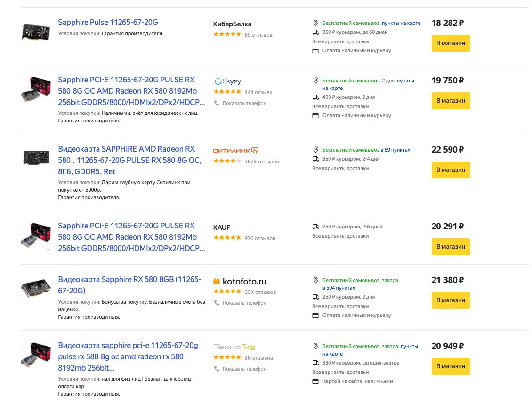Click the kotofoto.ru shop logo

tap(240, 281)
